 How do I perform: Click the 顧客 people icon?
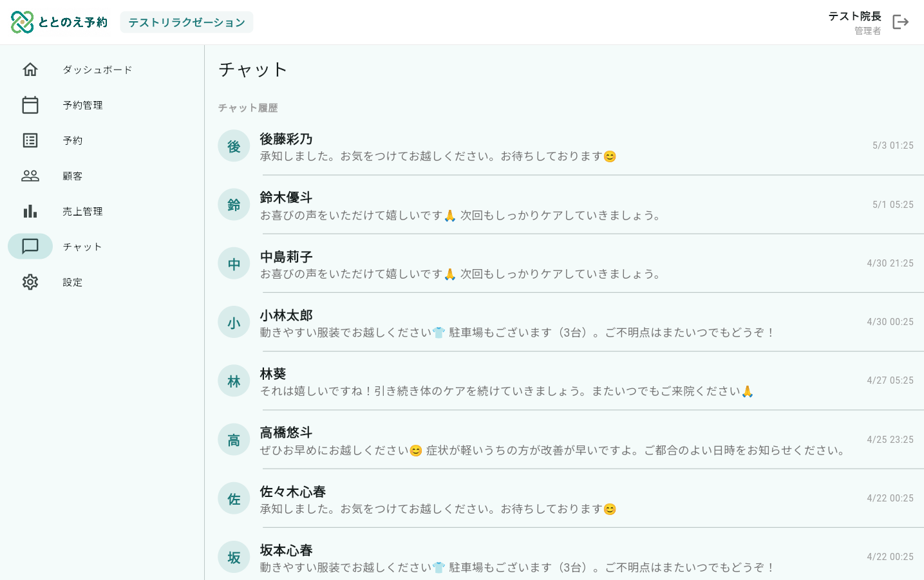tap(30, 176)
